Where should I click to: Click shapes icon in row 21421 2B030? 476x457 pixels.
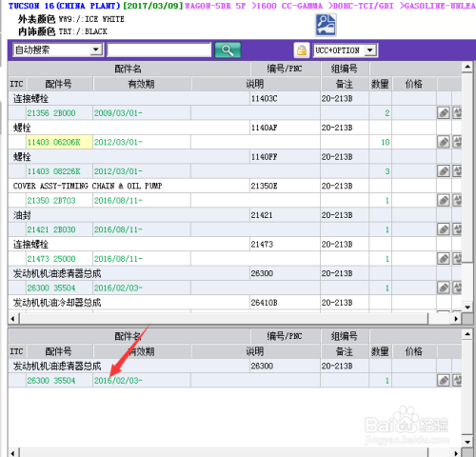(x=457, y=229)
